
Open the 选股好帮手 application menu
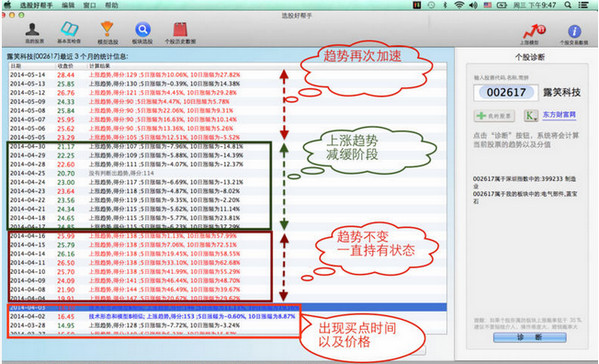point(36,5)
